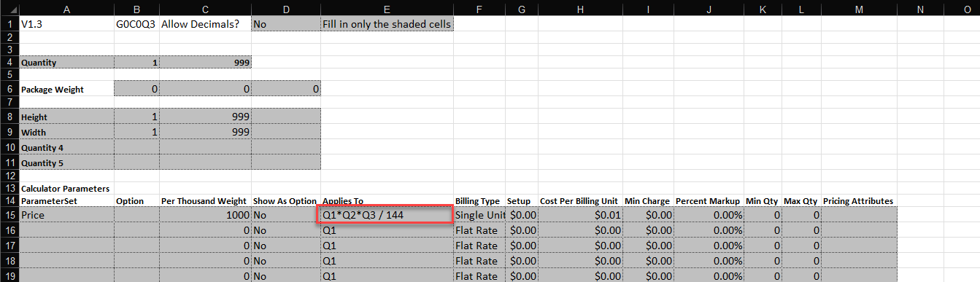This screenshot has height=282, width=980.
Task: Click the Flat Rate cell in row 16
Action: click(x=479, y=231)
